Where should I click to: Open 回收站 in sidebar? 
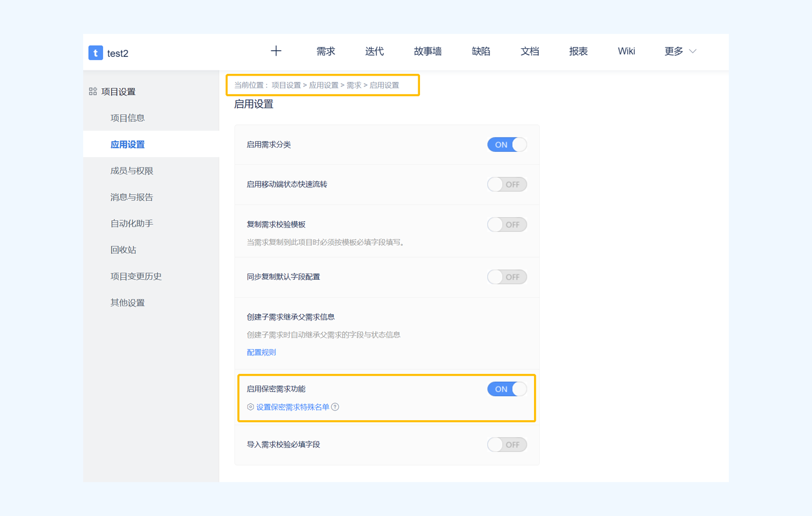click(123, 250)
